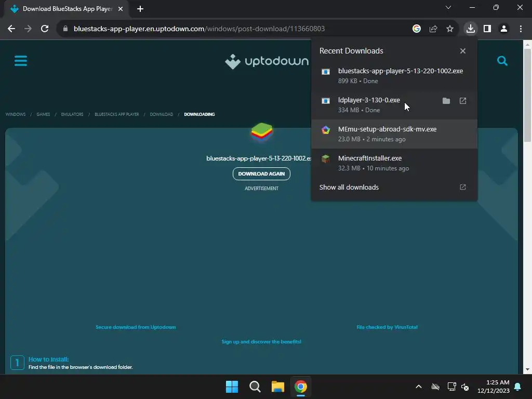The width and height of the screenshot is (532, 399).
Task: Open the MinecraftInstaller.exe download entry
Action: tap(394, 163)
